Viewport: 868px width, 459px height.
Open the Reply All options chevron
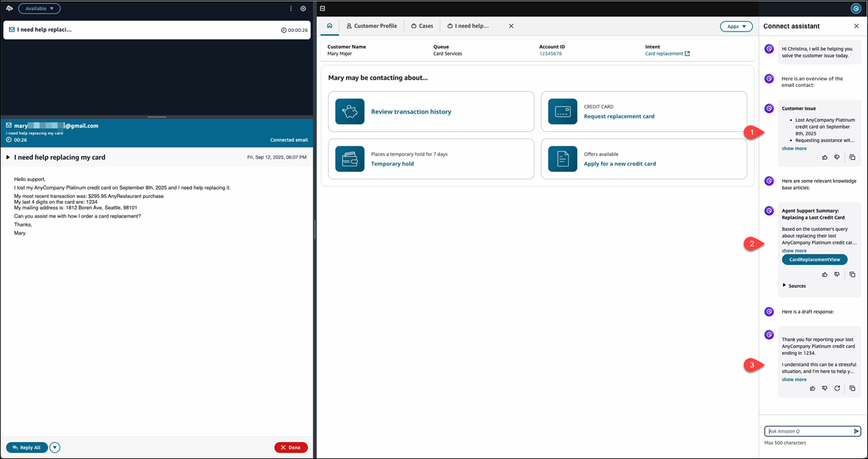click(x=55, y=447)
